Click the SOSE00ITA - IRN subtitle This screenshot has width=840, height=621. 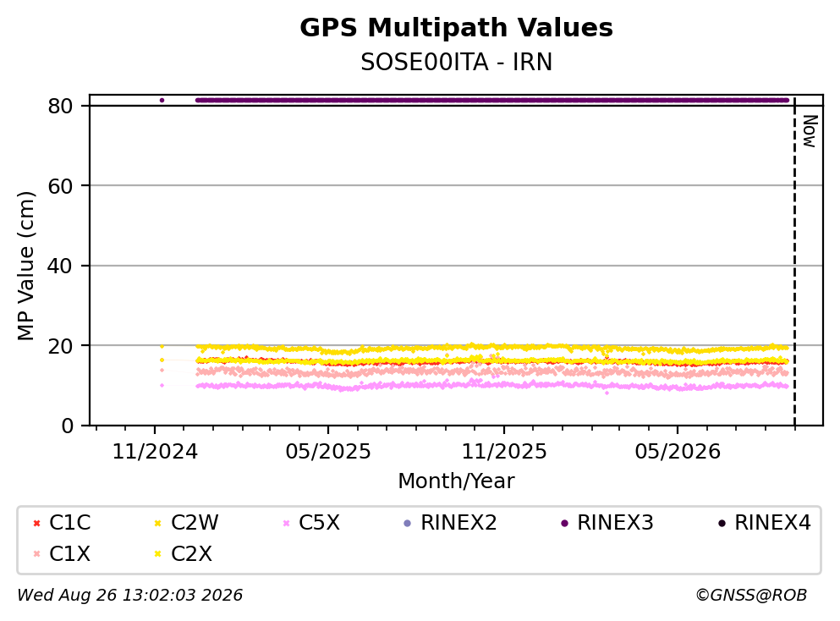pyautogui.click(x=456, y=62)
